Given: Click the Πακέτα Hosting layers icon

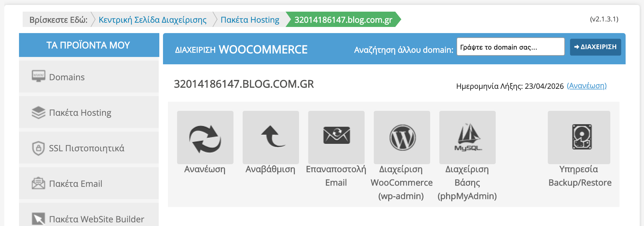Looking at the screenshot, I should 38,112.
